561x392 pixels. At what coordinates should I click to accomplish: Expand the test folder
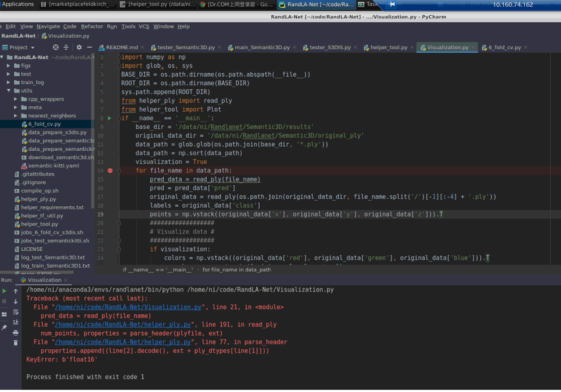click(9, 74)
